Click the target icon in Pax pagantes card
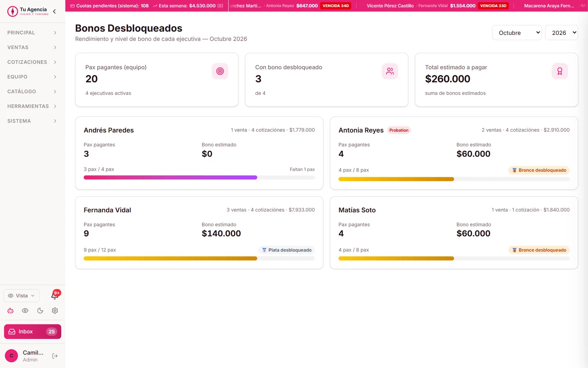Viewport: 588px width, 368px height. (x=220, y=71)
